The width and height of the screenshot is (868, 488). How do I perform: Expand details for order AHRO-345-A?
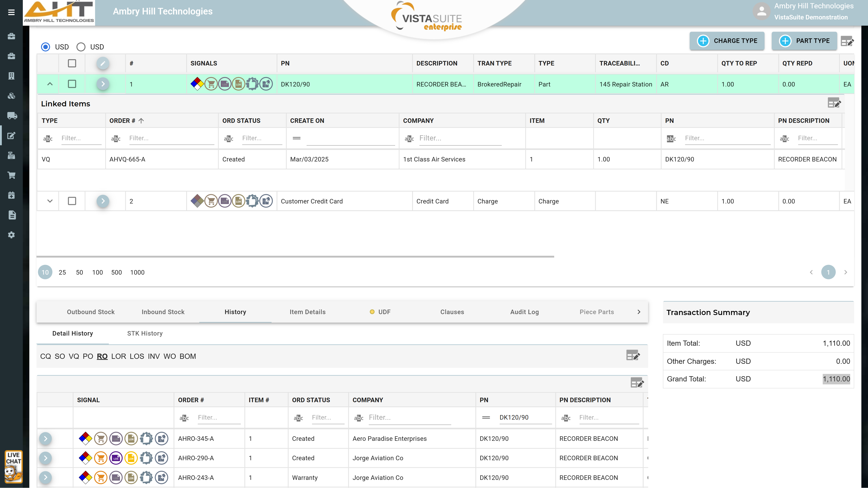[45, 439]
